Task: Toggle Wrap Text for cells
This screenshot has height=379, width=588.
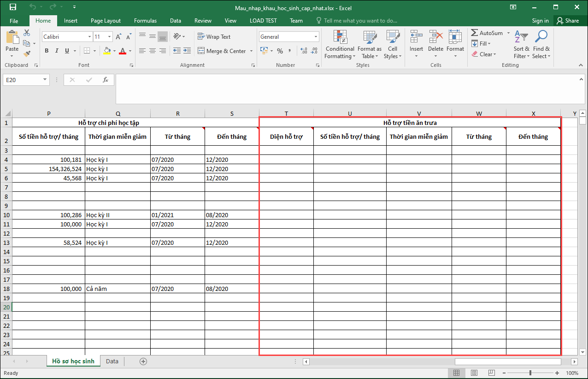Action: (214, 37)
